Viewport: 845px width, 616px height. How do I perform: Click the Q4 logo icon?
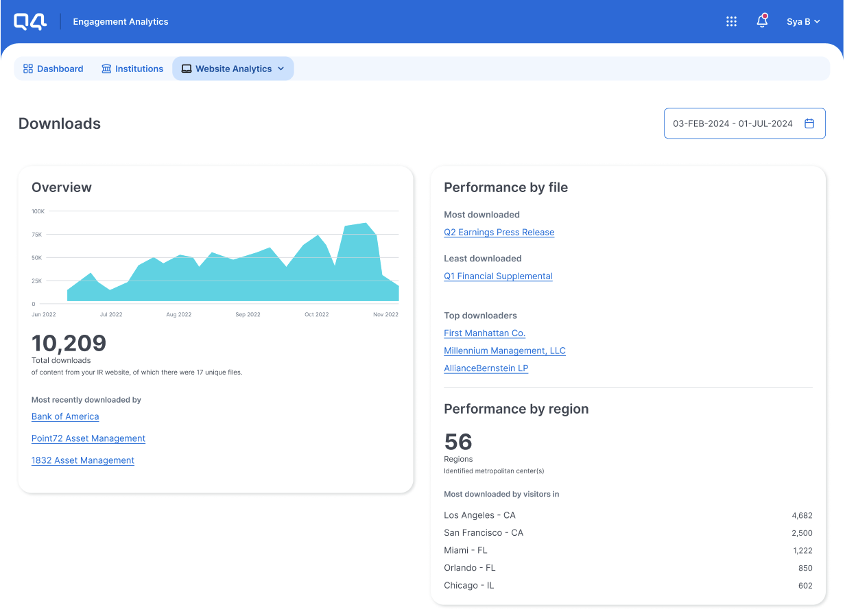pos(30,22)
